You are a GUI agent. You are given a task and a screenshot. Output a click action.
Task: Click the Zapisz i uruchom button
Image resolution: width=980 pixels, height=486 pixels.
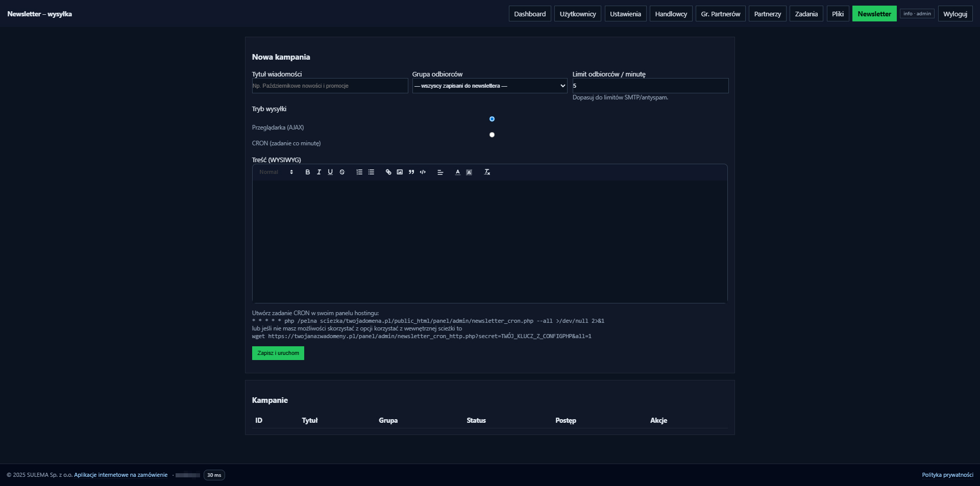278,353
